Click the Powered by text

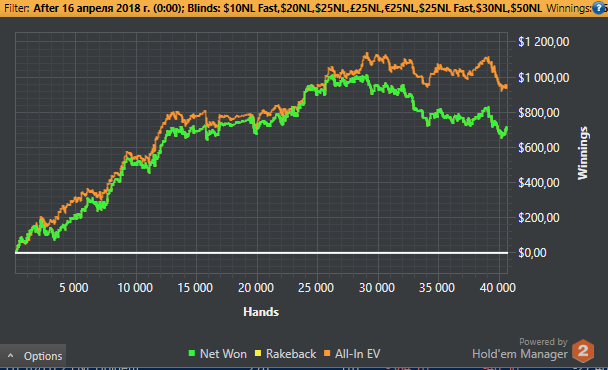pyautogui.click(x=543, y=342)
